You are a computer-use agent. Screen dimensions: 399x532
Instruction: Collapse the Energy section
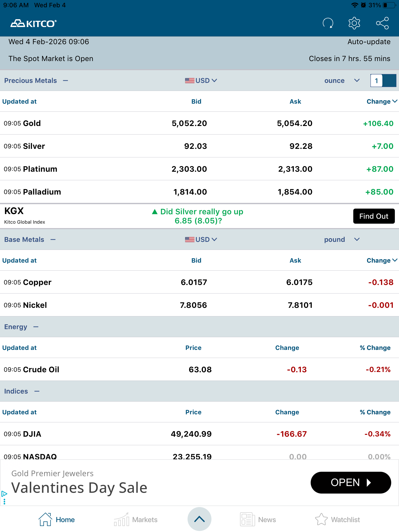tap(36, 327)
